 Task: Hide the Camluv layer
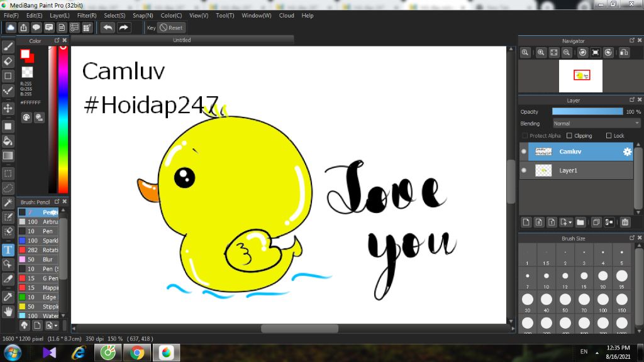tap(524, 151)
